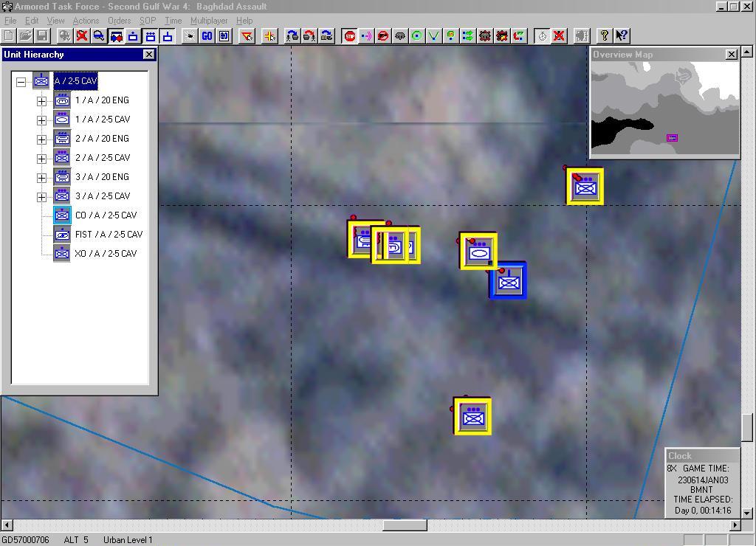Click inside the Overview Map thumbnail
This screenshot has height=546, width=756.
click(x=664, y=109)
